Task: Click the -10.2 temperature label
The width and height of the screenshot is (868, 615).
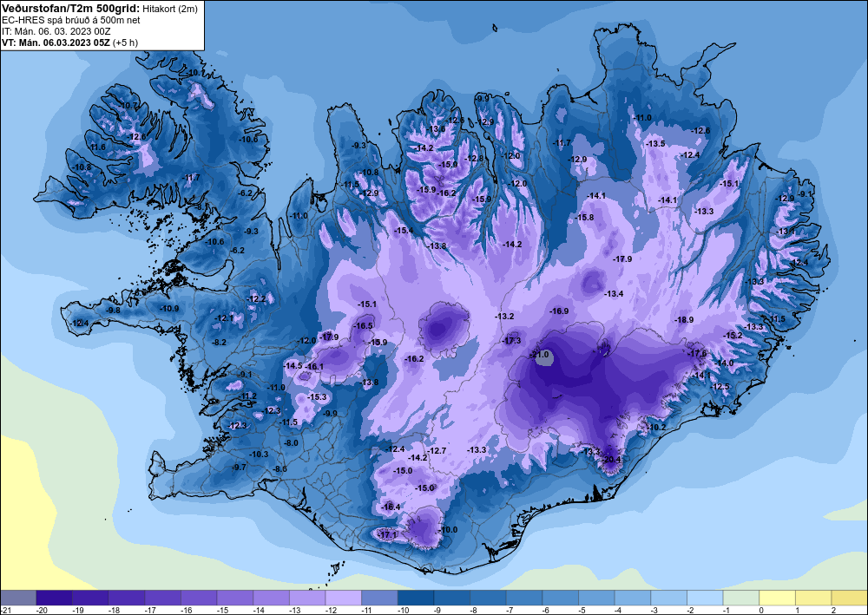Action: click(x=656, y=428)
